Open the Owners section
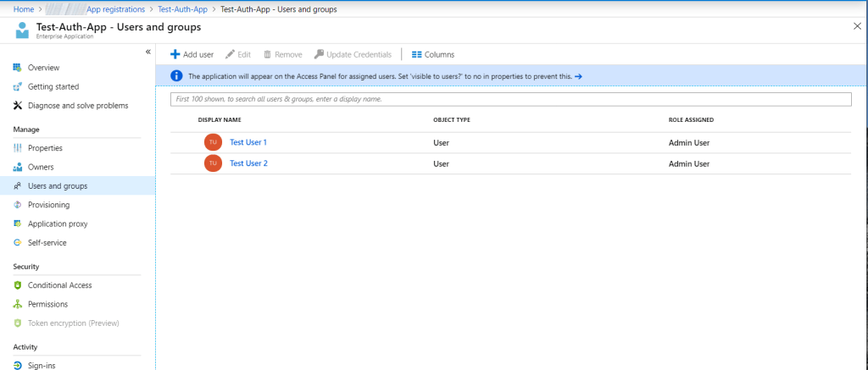The image size is (868, 370). click(x=41, y=167)
